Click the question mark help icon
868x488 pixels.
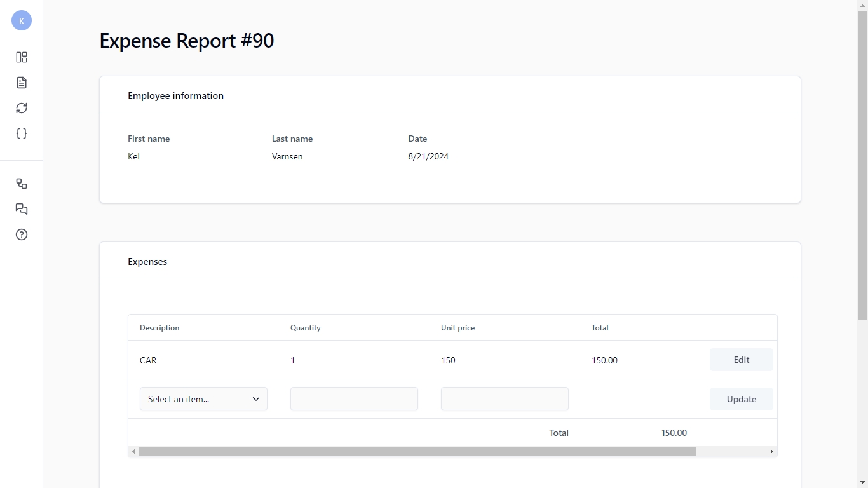pyautogui.click(x=22, y=234)
